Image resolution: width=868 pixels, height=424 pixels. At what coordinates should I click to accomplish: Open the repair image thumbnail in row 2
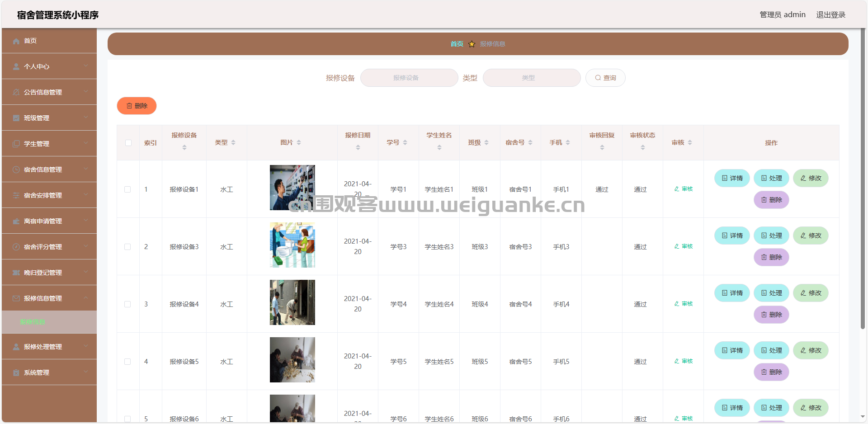292,245
